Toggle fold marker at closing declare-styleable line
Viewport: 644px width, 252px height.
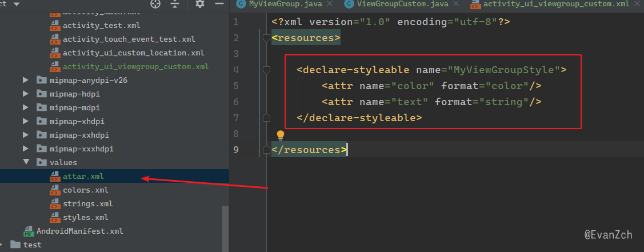pyautogui.click(x=266, y=118)
